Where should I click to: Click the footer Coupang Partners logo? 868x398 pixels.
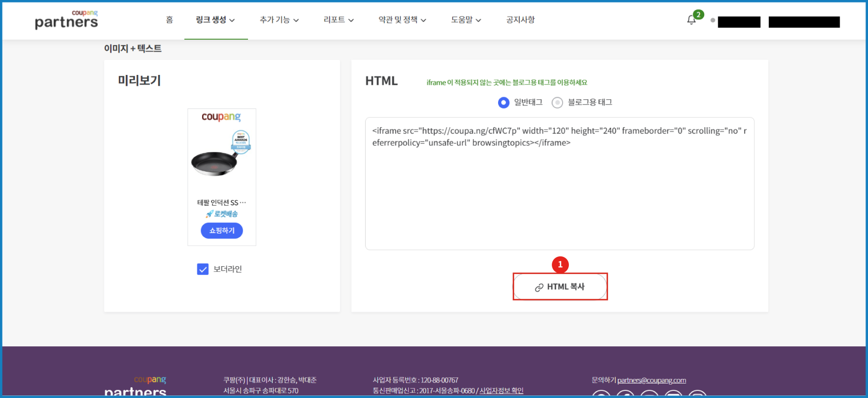tap(135, 387)
